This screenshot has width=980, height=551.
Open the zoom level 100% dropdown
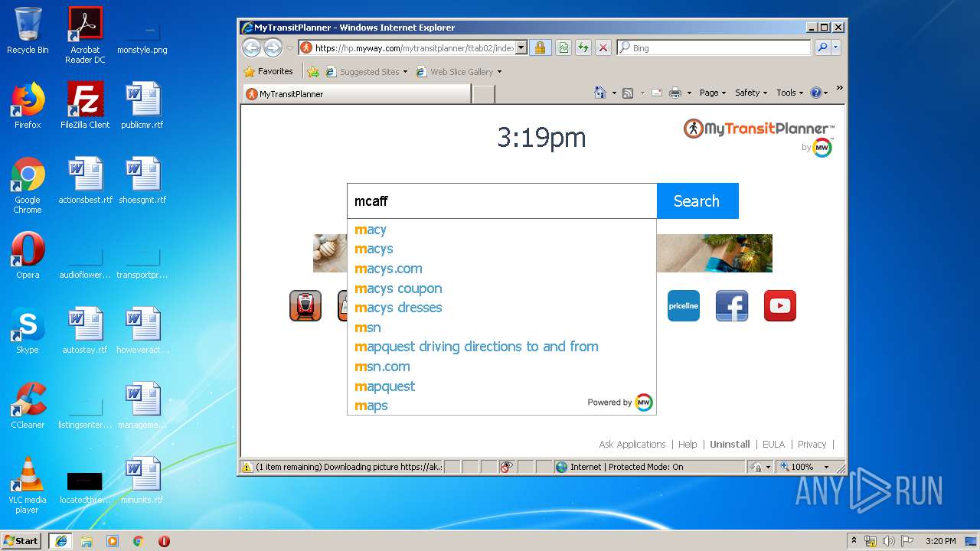click(x=826, y=467)
